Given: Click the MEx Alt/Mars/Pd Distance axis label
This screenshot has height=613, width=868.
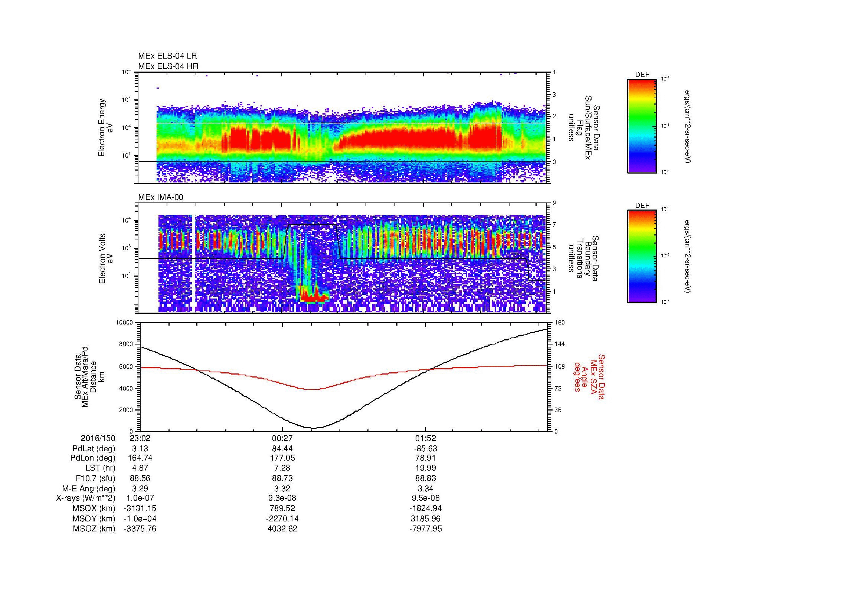Looking at the screenshot, I should pos(89,376).
